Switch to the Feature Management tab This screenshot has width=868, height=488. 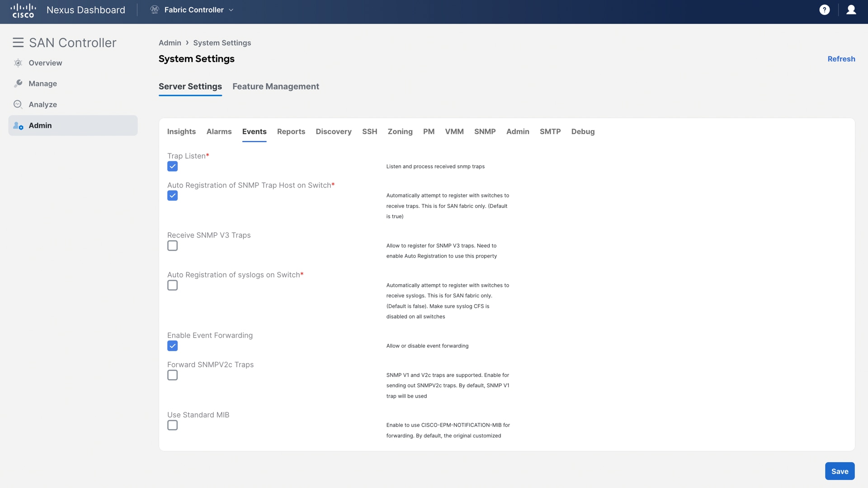tap(276, 86)
